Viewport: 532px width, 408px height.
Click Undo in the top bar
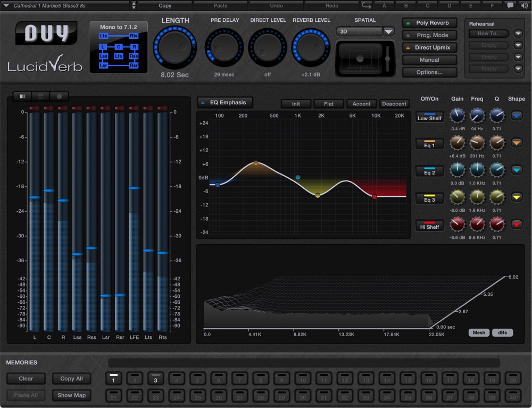(276, 5)
